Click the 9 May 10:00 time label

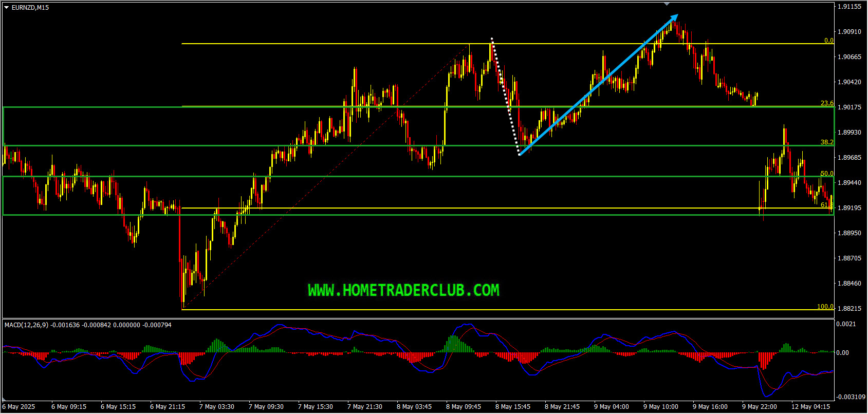tap(661, 407)
